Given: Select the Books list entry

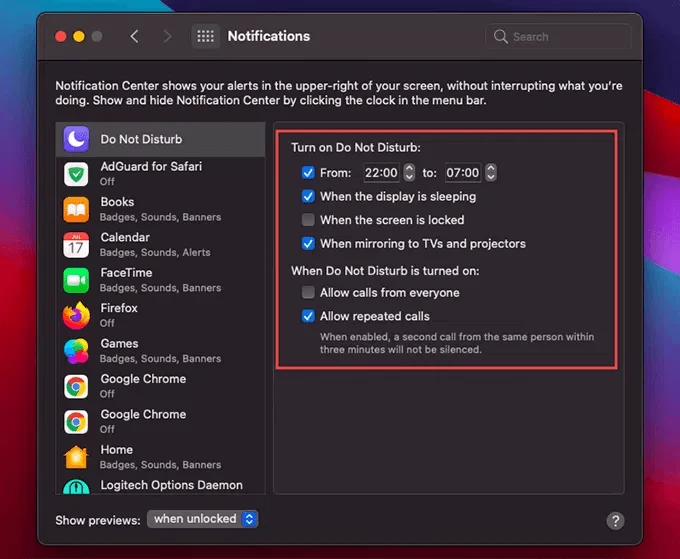Looking at the screenshot, I should tap(160, 209).
